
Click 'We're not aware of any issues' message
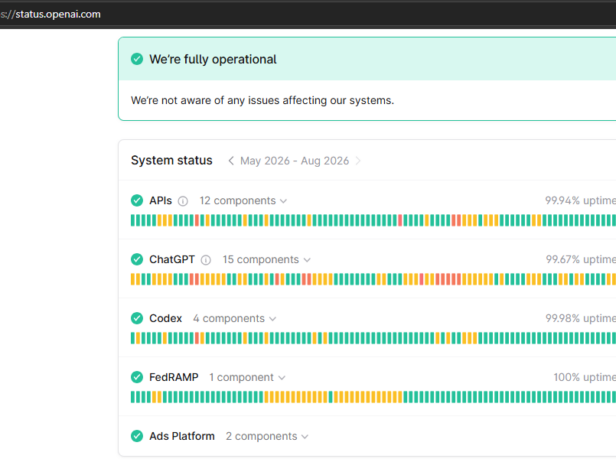(x=262, y=100)
